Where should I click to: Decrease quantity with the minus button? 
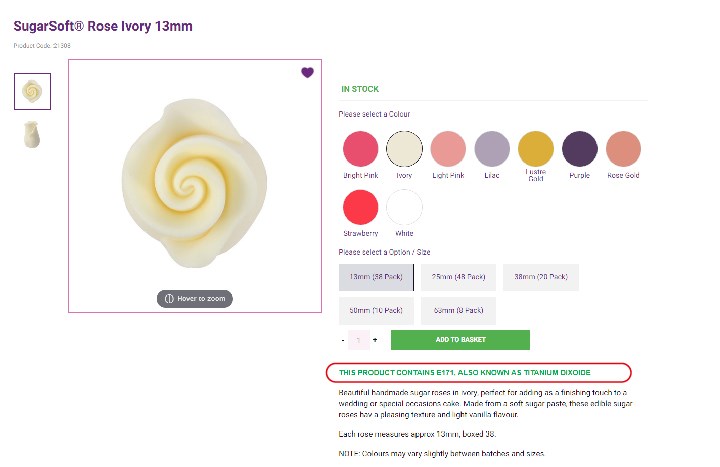coord(342,340)
